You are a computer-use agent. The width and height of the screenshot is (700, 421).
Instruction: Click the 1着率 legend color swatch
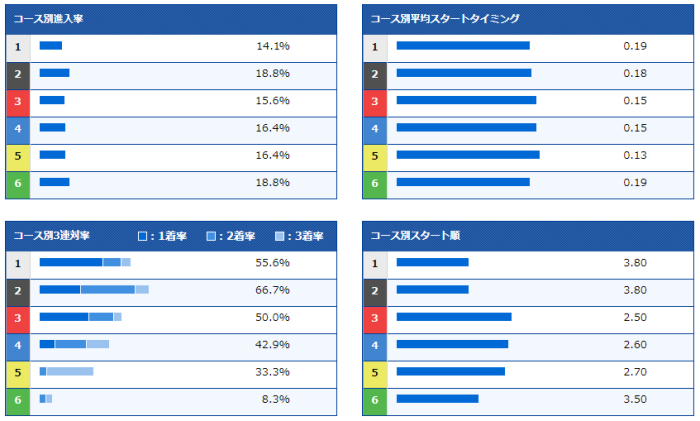[x=143, y=236]
